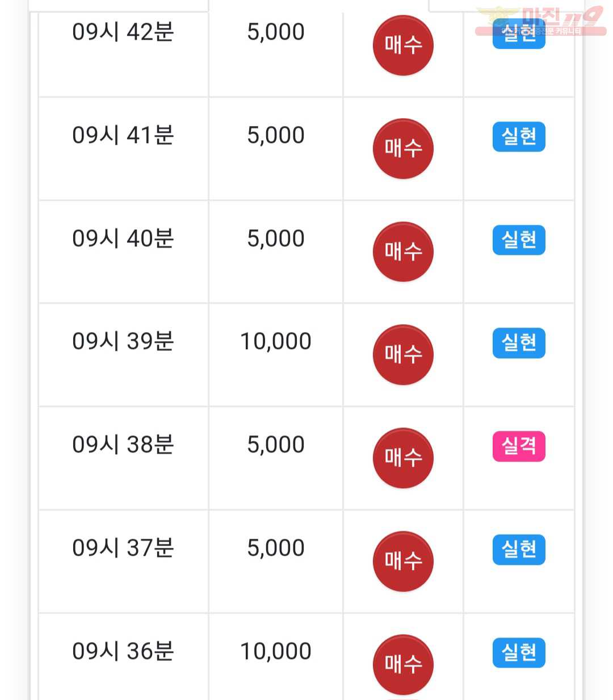Click the red 매수 button for 09시 36분
The image size is (613, 700).
click(403, 664)
